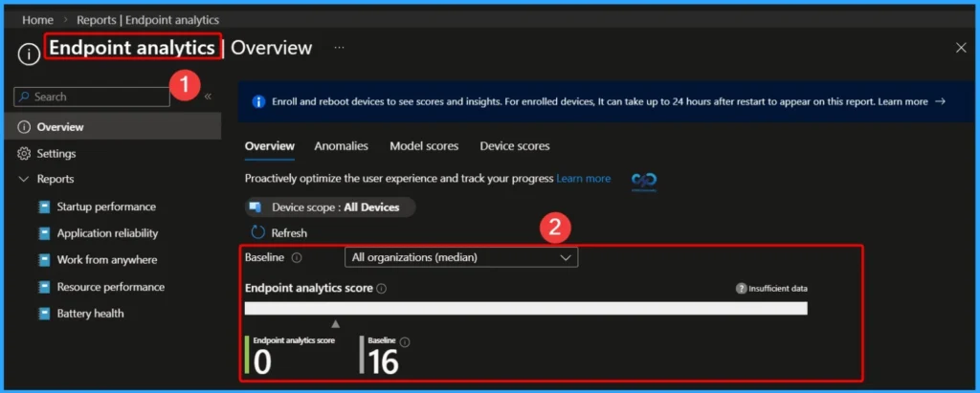Click the Insufficient data label
Screen dimensions: 980x393
pyautogui.click(x=778, y=289)
